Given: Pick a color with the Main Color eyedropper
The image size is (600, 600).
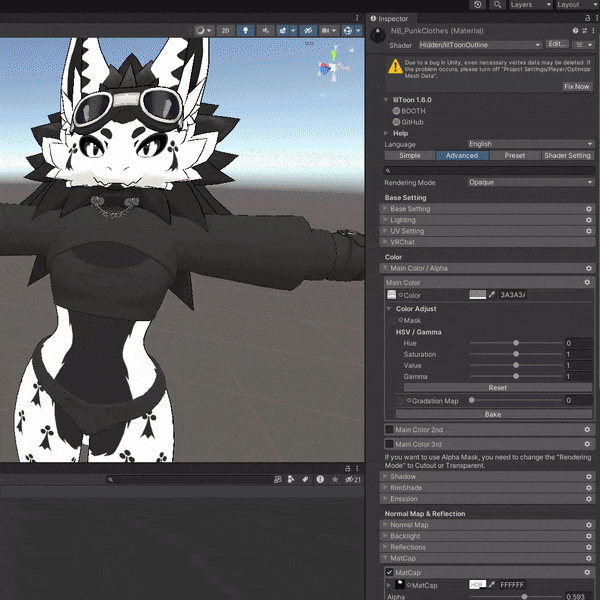Looking at the screenshot, I should [x=492, y=295].
